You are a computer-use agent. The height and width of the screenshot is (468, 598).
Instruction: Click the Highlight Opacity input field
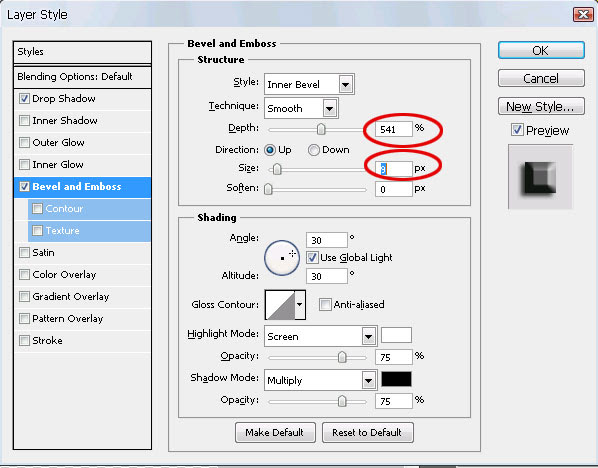[x=394, y=357]
